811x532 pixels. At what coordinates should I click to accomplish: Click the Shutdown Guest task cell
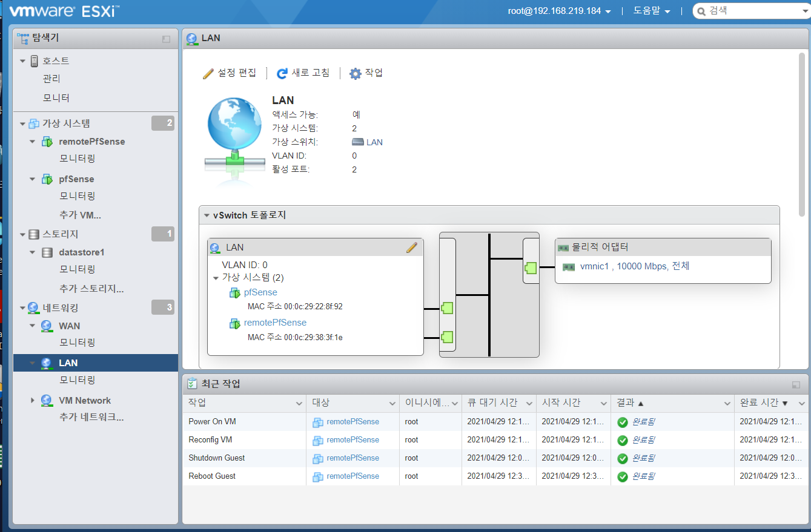click(x=244, y=458)
